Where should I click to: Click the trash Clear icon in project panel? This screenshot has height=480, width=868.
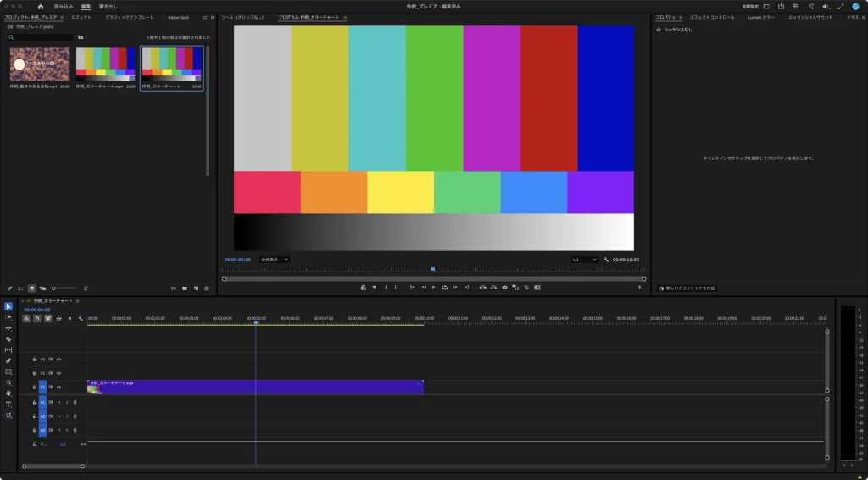pyautogui.click(x=207, y=288)
